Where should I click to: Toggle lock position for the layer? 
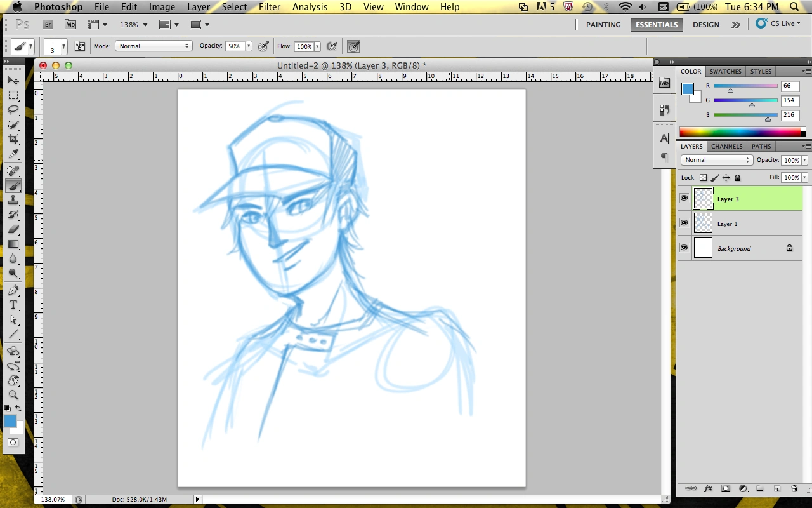point(726,178)
